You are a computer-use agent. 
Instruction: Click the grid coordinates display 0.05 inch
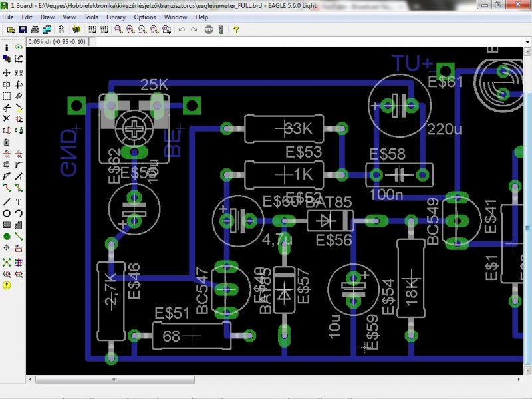coord(57,42)
